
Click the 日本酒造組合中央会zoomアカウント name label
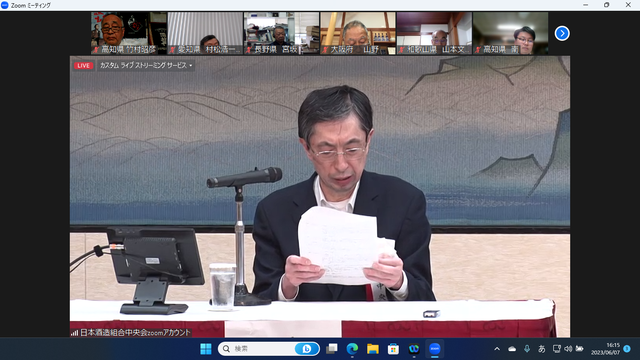[135, 333]
